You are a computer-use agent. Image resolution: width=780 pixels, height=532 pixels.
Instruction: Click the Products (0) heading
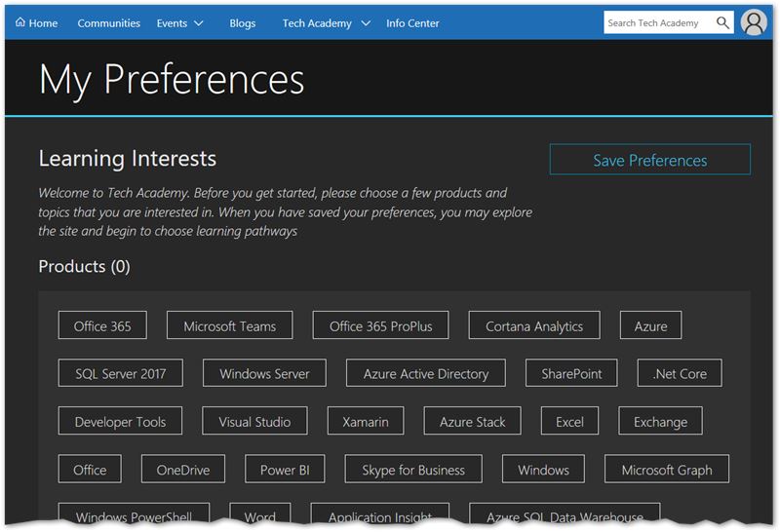tap(84, 267)
